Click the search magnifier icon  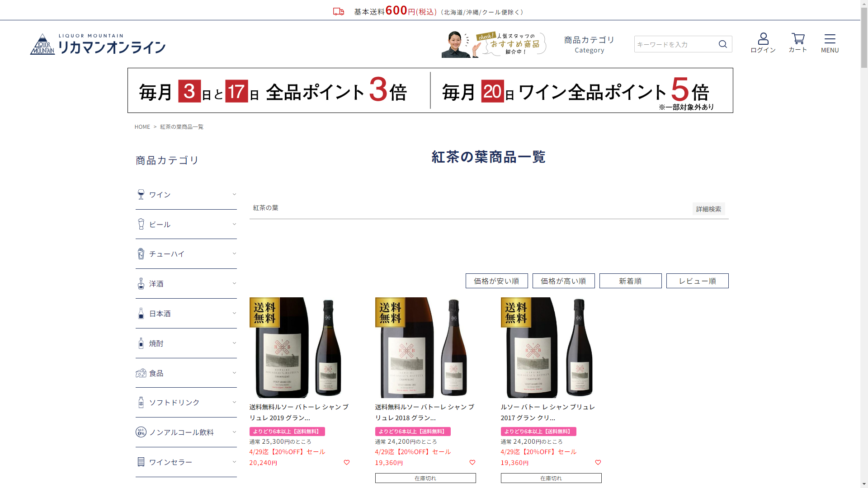click(x=722, y=44)
